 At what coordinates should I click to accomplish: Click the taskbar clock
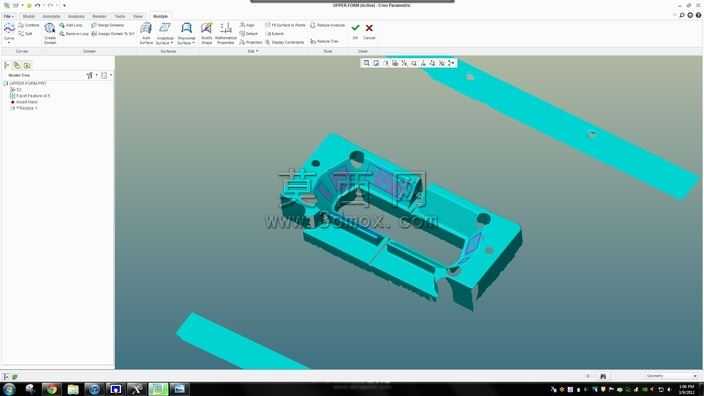[686, 389]
